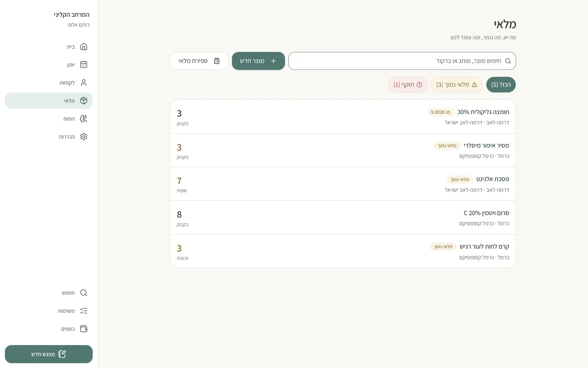Create new session with מפגש חדש
The width and height of the screenshot is (588, 368).
49,354
